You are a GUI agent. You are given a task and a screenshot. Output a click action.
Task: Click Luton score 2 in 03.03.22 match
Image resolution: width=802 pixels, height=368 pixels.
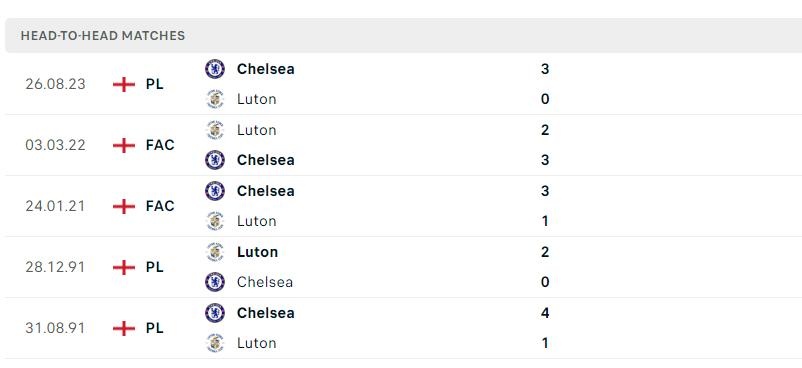[545, 130]
